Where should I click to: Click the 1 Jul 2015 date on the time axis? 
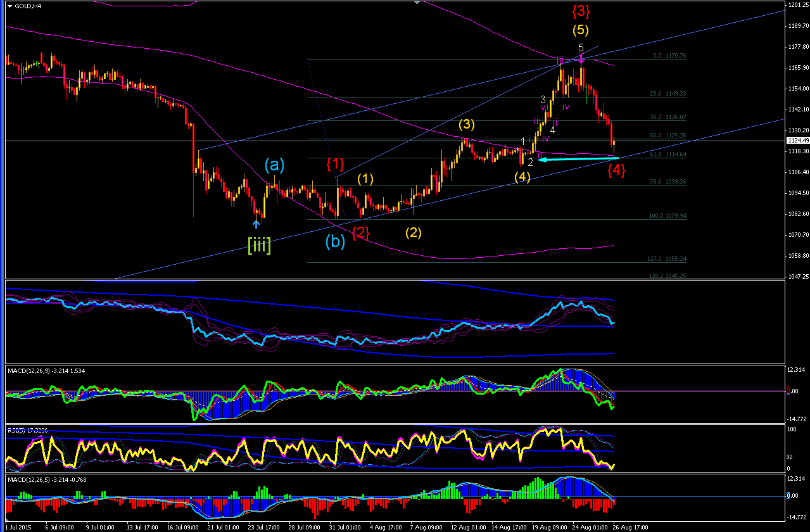pos(18,527)
